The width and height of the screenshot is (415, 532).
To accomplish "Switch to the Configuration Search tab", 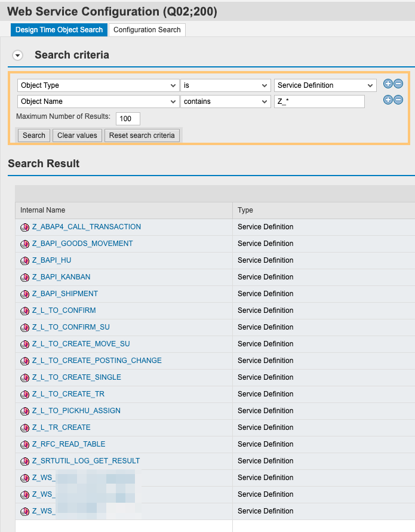I will click(147, 30).
